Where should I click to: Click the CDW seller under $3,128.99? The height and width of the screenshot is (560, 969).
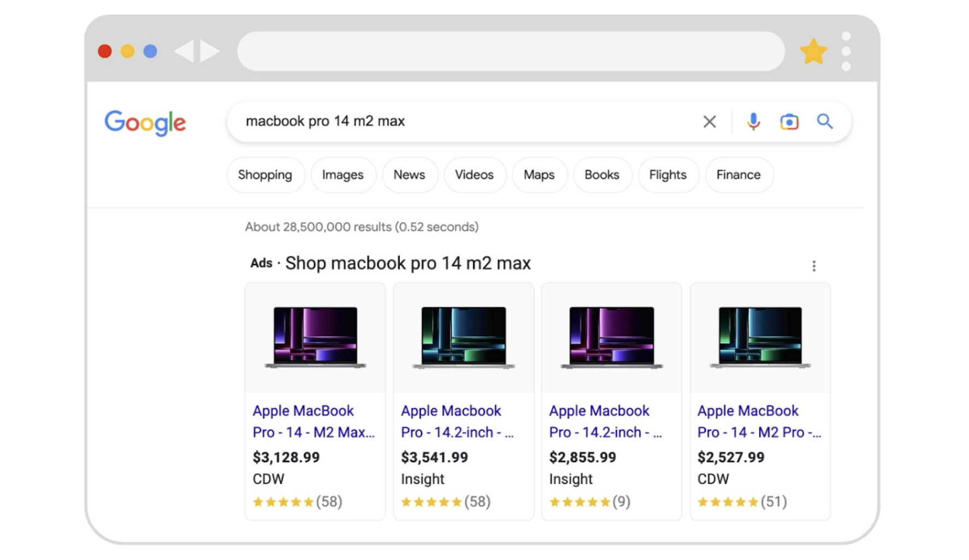pos(268,479)
